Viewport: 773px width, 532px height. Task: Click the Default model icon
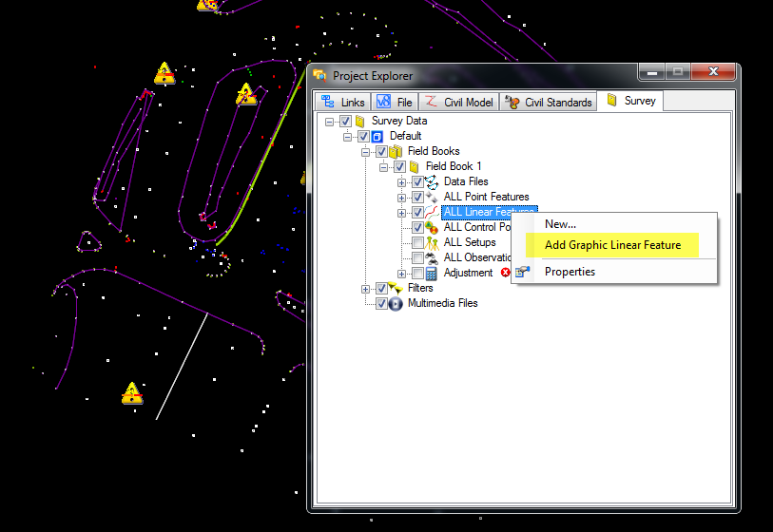pyautogui.click(x=377, y=137)
